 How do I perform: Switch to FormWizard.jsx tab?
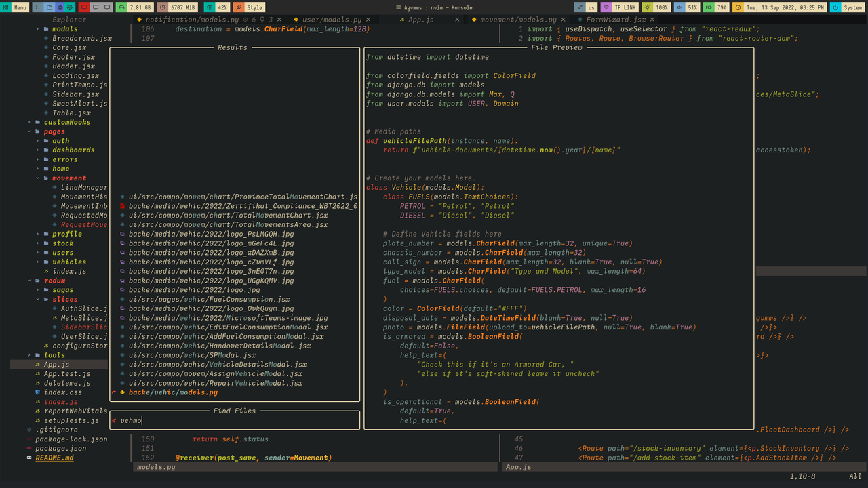(616, 20)
